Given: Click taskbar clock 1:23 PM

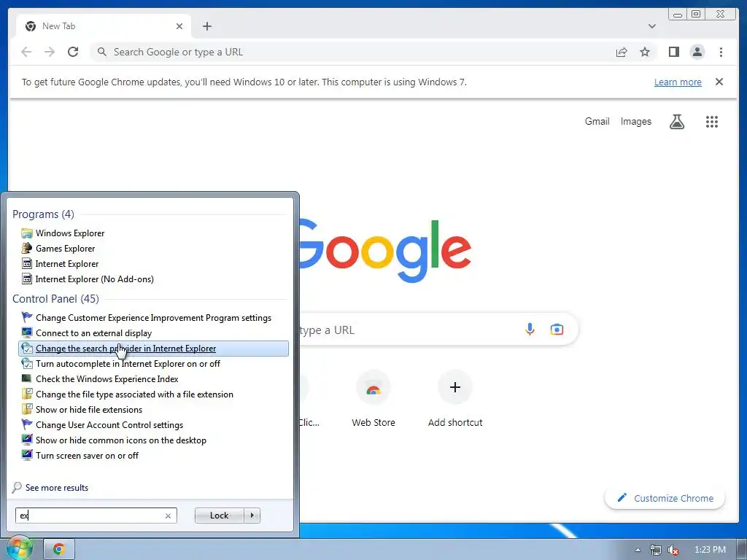Looking at the screenshot, I should (x=710, y=550).
